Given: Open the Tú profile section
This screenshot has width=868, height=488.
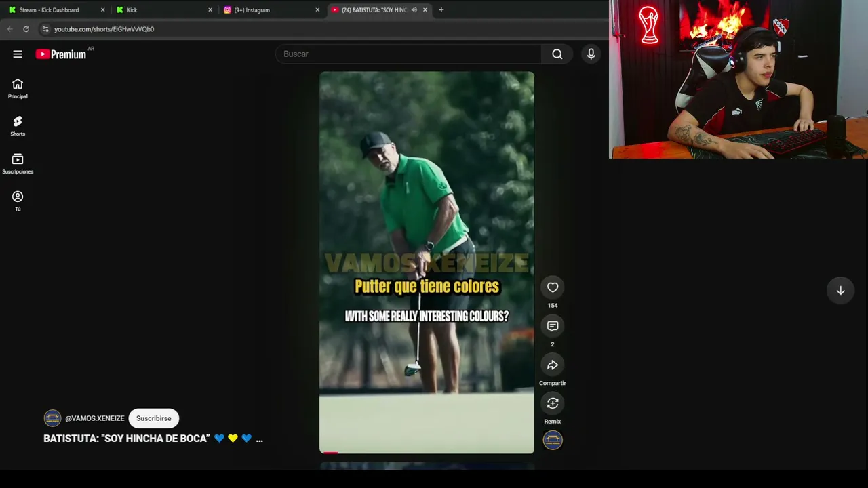Looking at the screenshot, I should pyautogui.click(x=18, y=201).
